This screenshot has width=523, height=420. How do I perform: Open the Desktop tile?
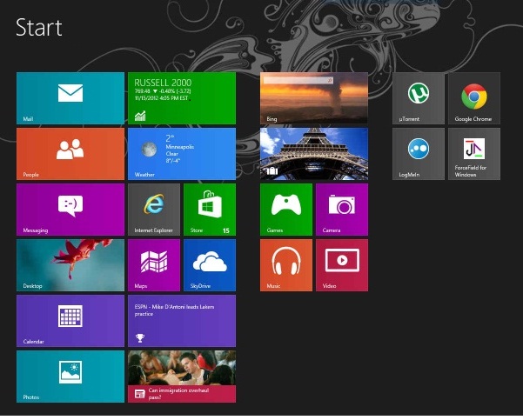click(x=70, y=265)
